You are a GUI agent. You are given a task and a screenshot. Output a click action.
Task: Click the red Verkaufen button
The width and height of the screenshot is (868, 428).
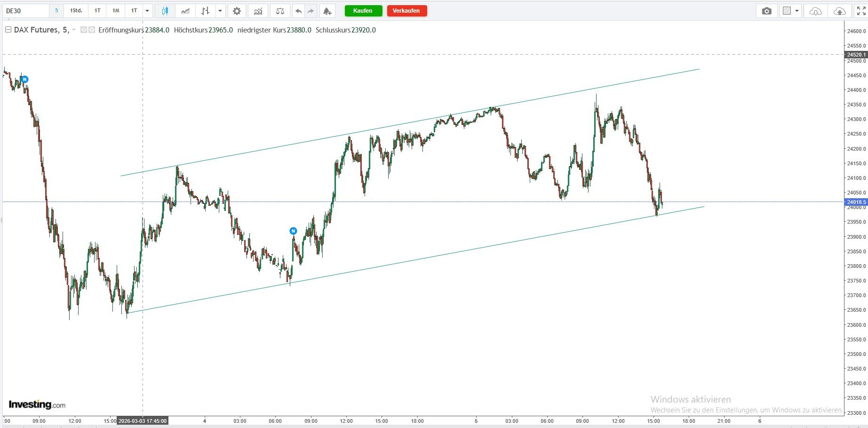407,11
